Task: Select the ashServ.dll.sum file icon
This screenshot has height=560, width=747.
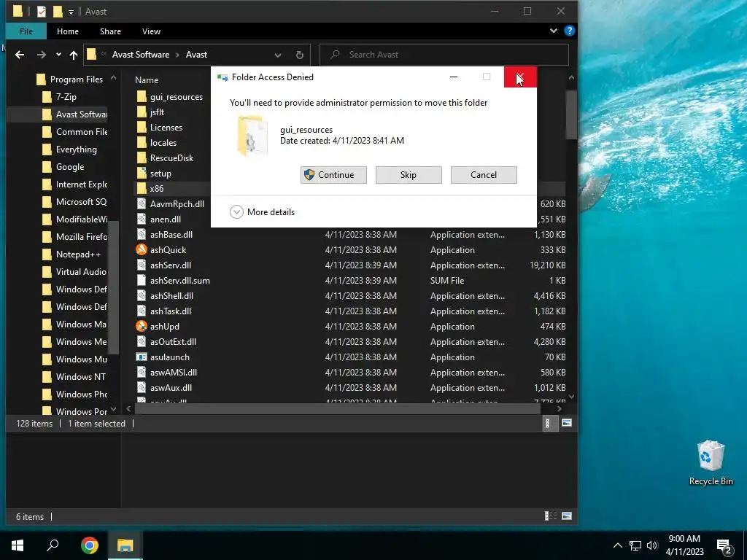Action: (x=142, y=281)
